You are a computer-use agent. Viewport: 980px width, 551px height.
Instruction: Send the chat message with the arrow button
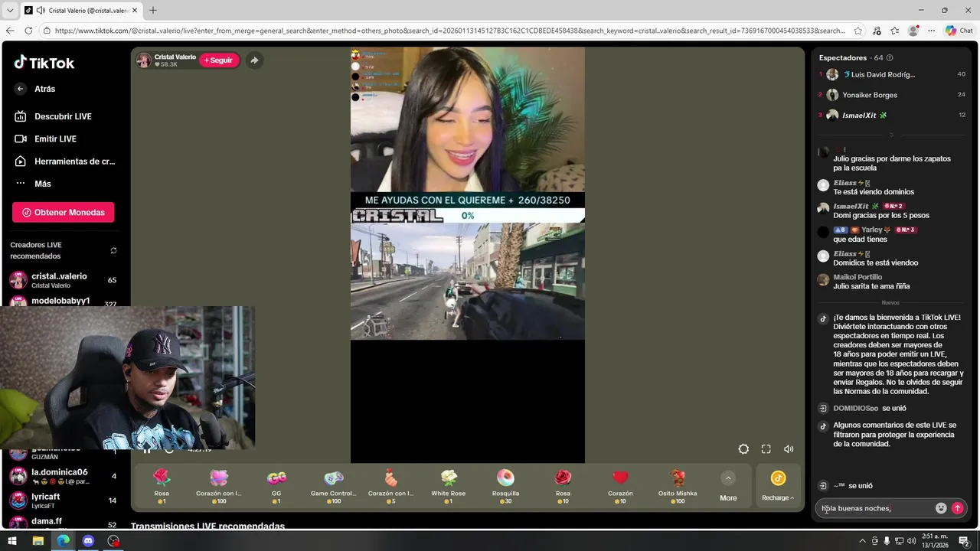click(957, 508)
